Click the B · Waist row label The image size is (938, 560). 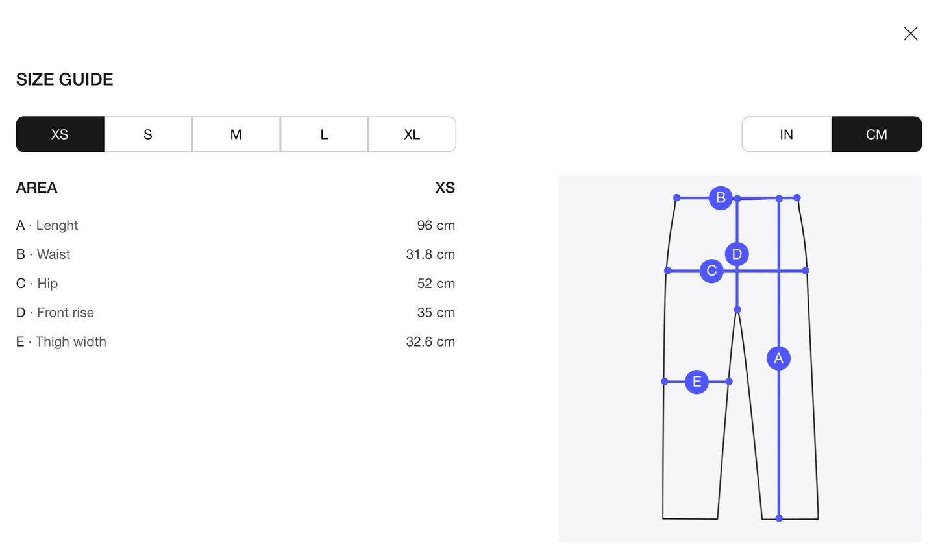(x=43, y=254)
